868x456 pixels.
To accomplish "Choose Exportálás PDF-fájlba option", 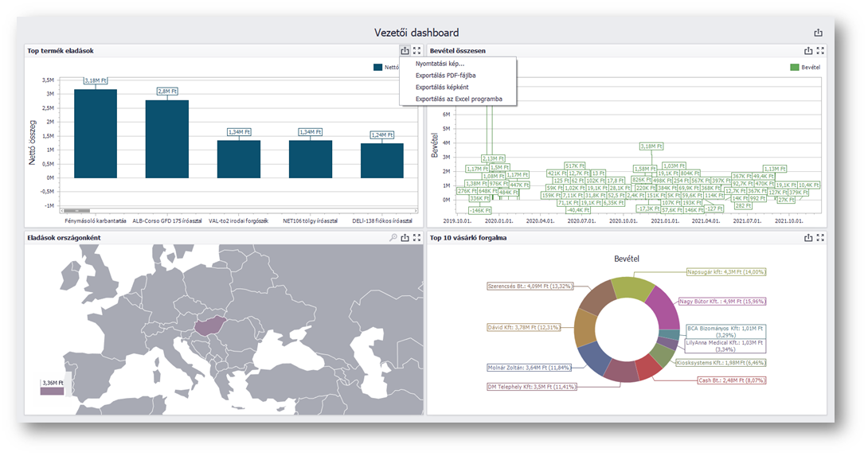I will click(445, 76).
